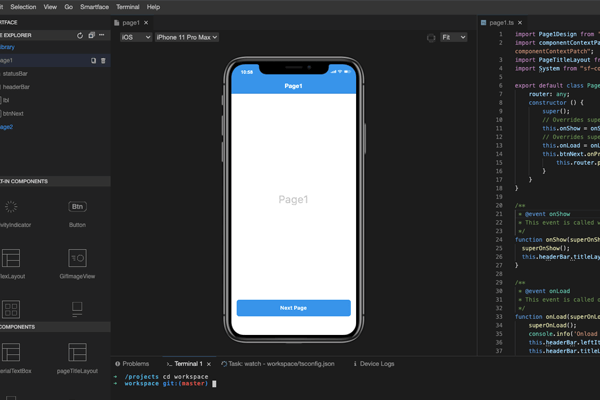This screenshot has height=400, width=600.
Task: Select the ActivityIndicator component icon
Action: [11, 208]
